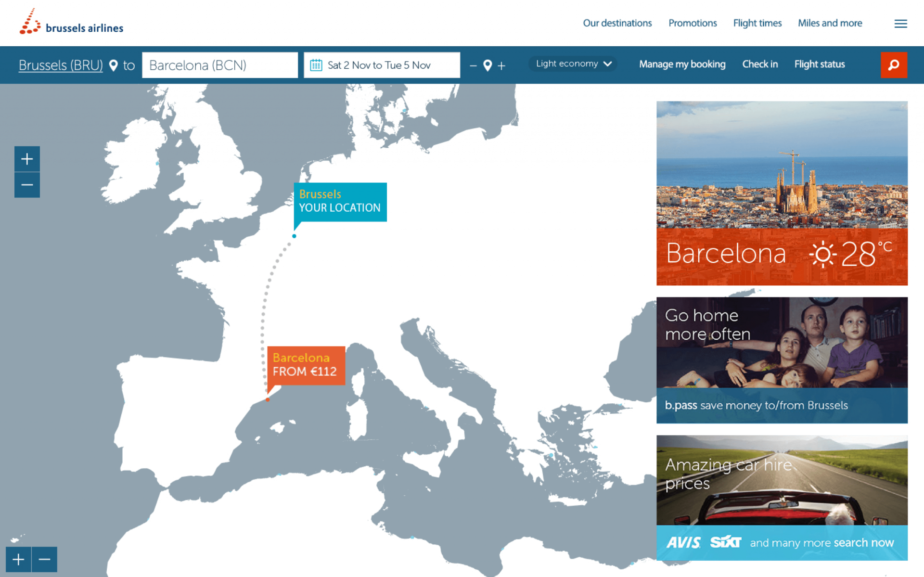The height and width of the screenshot is (577, 924).
Task: Click the Brussels YOUR LOCATION map label
Action: pyautogui.click(x=340, y=202)
